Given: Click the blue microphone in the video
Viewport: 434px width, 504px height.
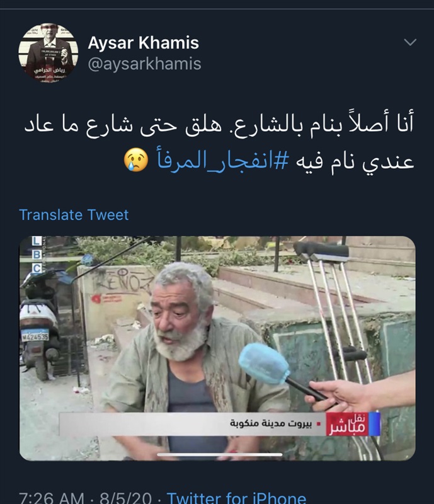Looking at the screenshot, I should (265, 364).
